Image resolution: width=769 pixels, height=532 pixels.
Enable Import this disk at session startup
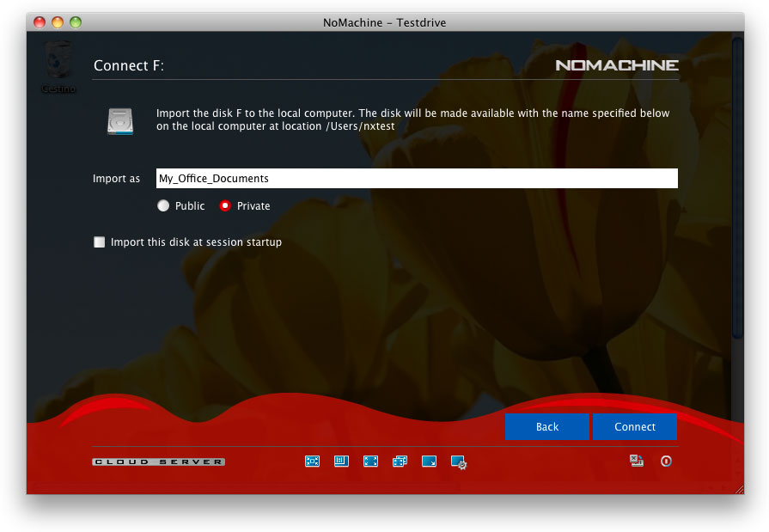99,242
